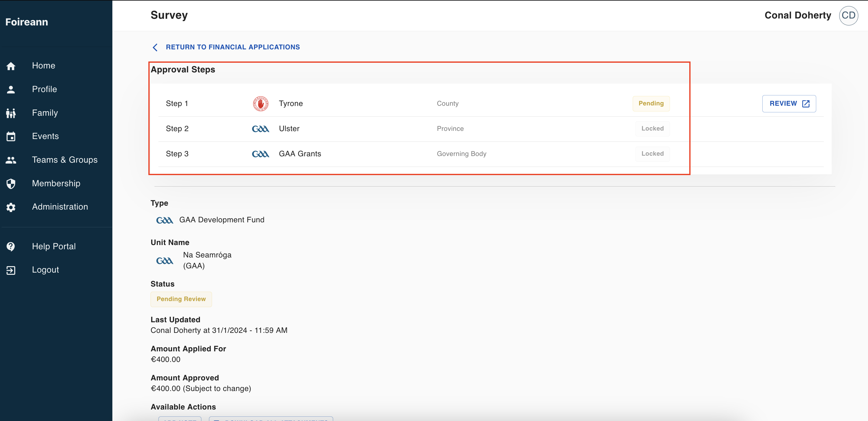Click the Profile person icon
Screen dimensions: 868x421
pos(11,89)
